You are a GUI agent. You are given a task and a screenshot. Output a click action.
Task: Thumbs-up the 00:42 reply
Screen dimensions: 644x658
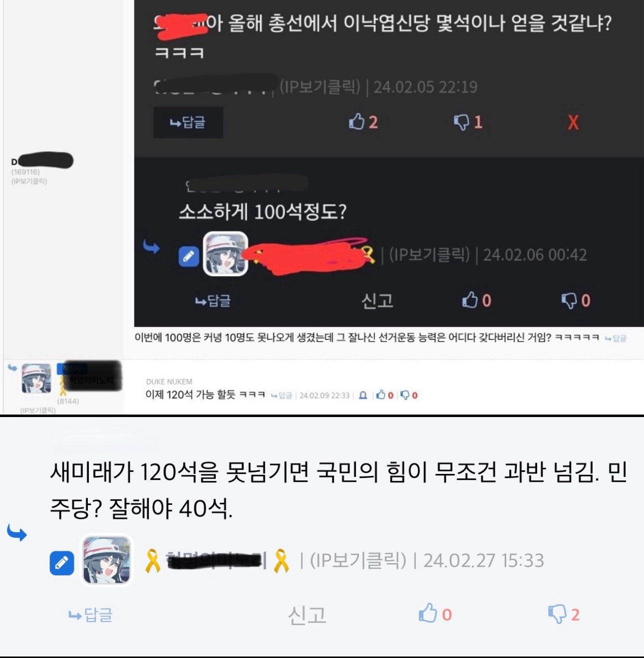pos(470,300)
